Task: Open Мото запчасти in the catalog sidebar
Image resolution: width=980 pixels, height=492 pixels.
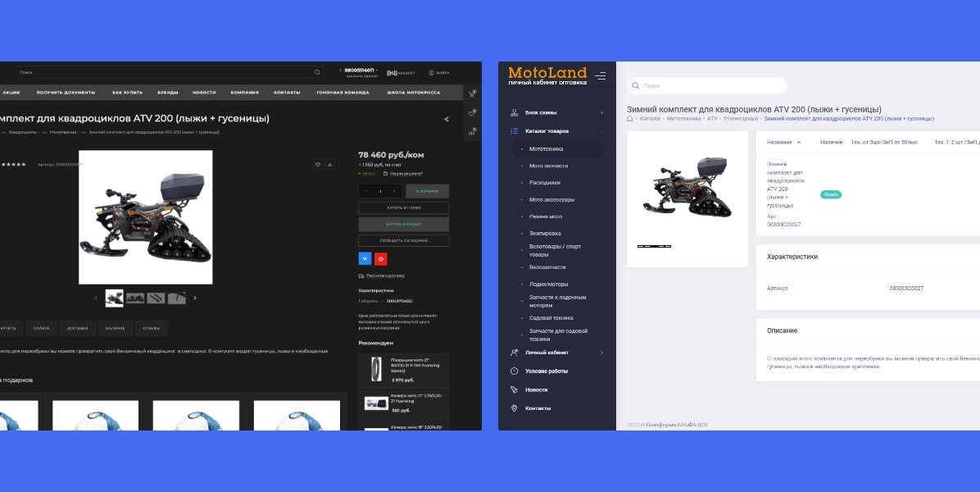Action: point(549,166)
